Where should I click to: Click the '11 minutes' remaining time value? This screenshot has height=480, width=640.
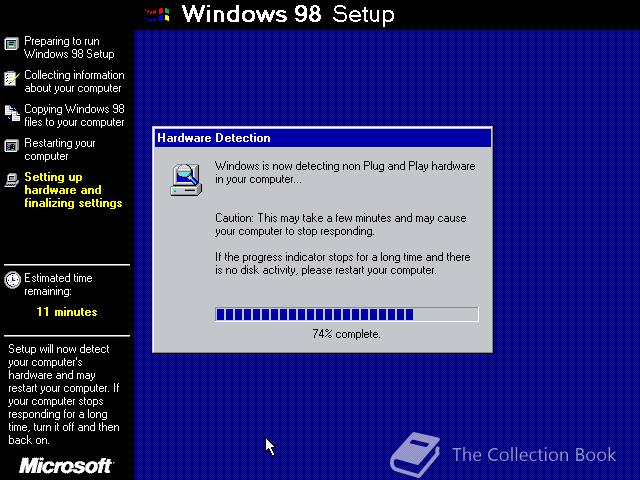coord(67,312)
